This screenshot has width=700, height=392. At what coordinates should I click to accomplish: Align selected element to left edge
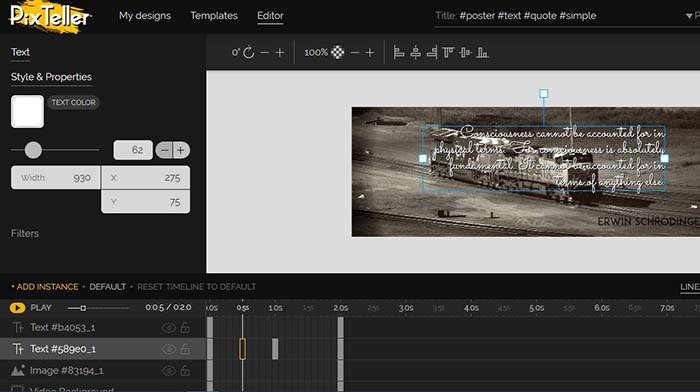pyautogui.click(x=399, y=53)
